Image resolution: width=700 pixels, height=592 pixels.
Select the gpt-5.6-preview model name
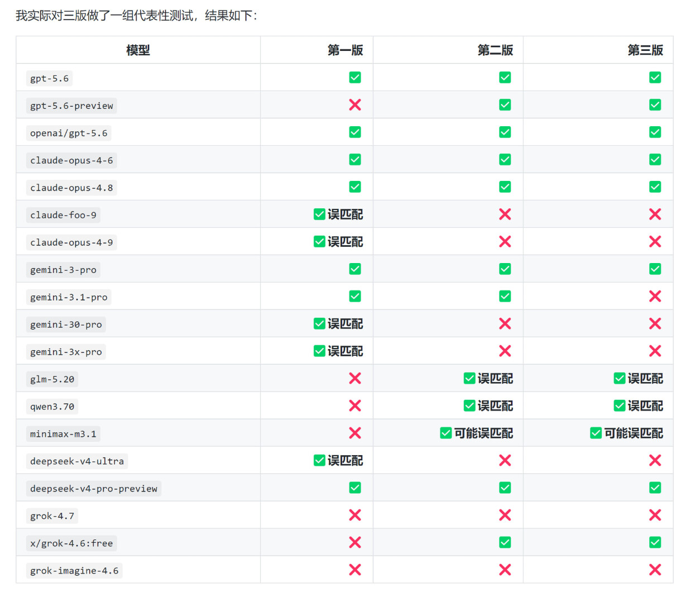(71, 106)
